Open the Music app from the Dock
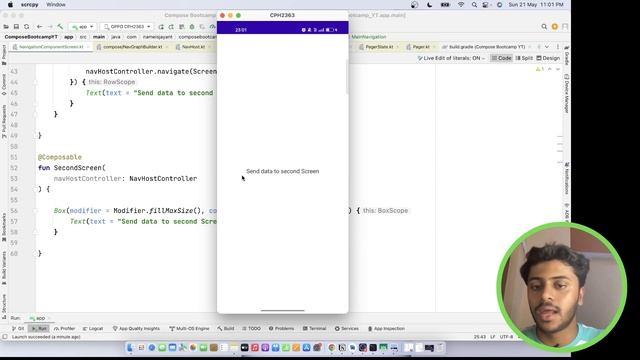The image size is (640, 360). (255, 347)
